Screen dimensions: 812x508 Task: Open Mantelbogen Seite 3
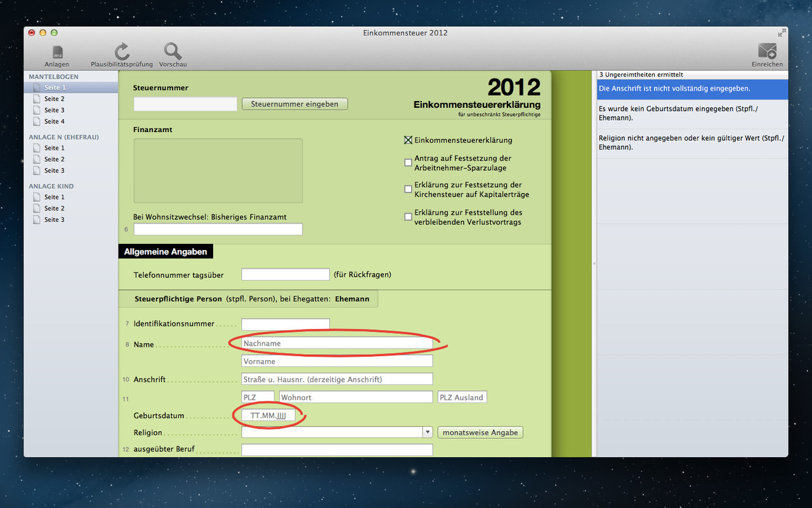point(71,110)
